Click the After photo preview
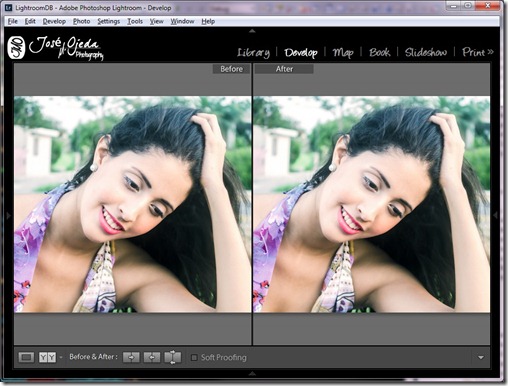The width and height of the screenshot is (508, 386). (x=372, y=204)
